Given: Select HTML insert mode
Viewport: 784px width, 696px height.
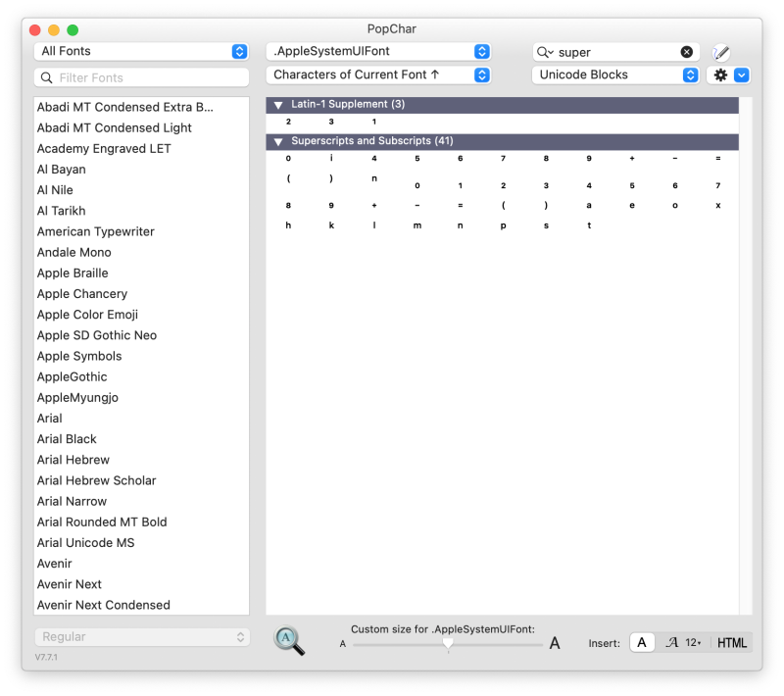Looking at the screenshot, I should point(731,642).
